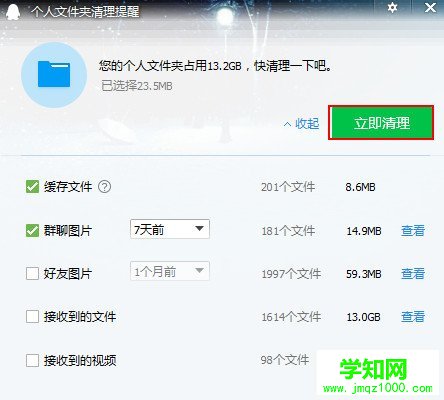This screenshot has height=400, width=444.
Task: Tick the 接收到的视频 checkbox
Action: (32, 360)
